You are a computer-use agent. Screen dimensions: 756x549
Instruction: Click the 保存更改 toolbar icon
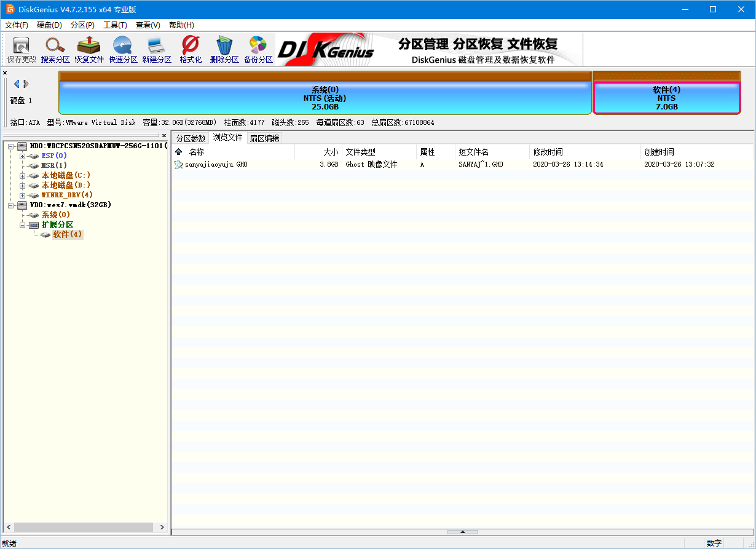[22, 49]
